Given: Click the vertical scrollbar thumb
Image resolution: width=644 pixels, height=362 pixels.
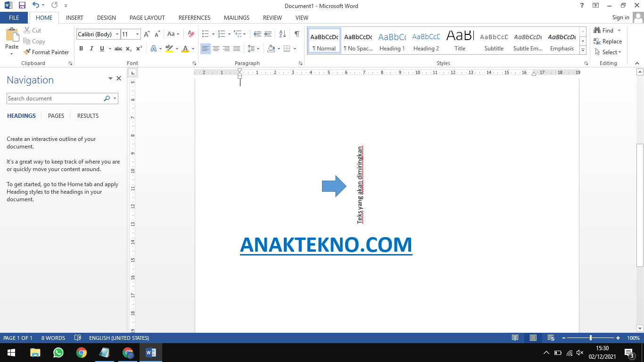Looking at the screenshot, I should click(x=640, y=205).
